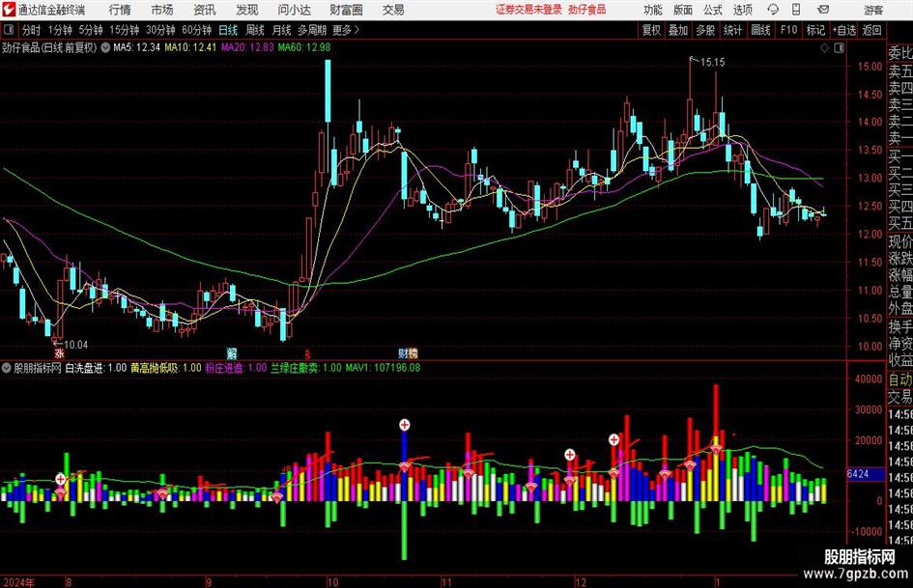
Task: Open the 行情 menu
Action: coord(120,10)
